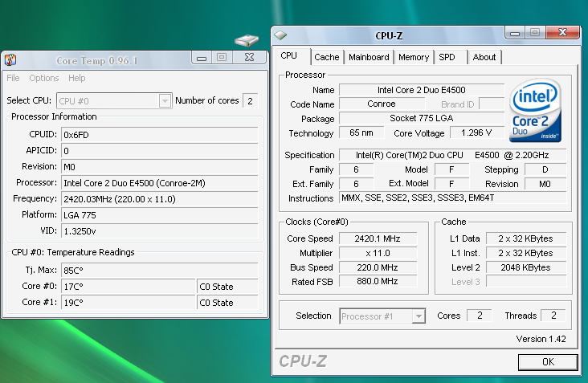Select the SPD tab
This screenshot has width=588, height=383.
(447, 57)
